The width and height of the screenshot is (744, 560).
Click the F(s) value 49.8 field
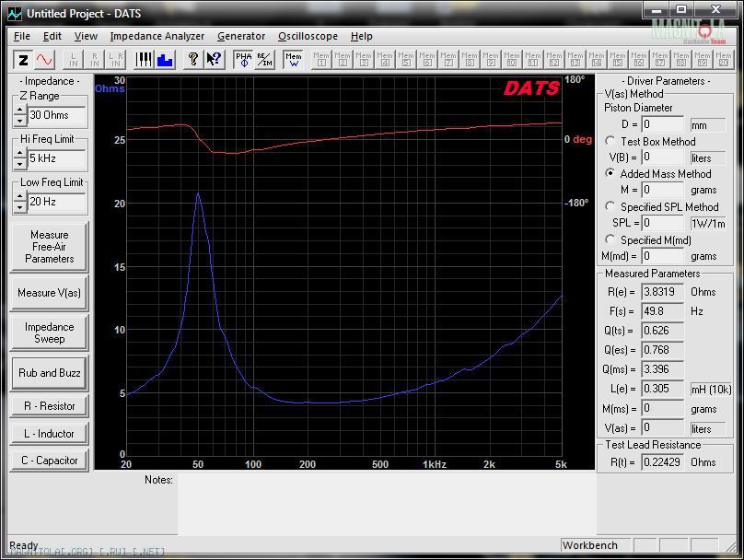click(x=662, y=311)
